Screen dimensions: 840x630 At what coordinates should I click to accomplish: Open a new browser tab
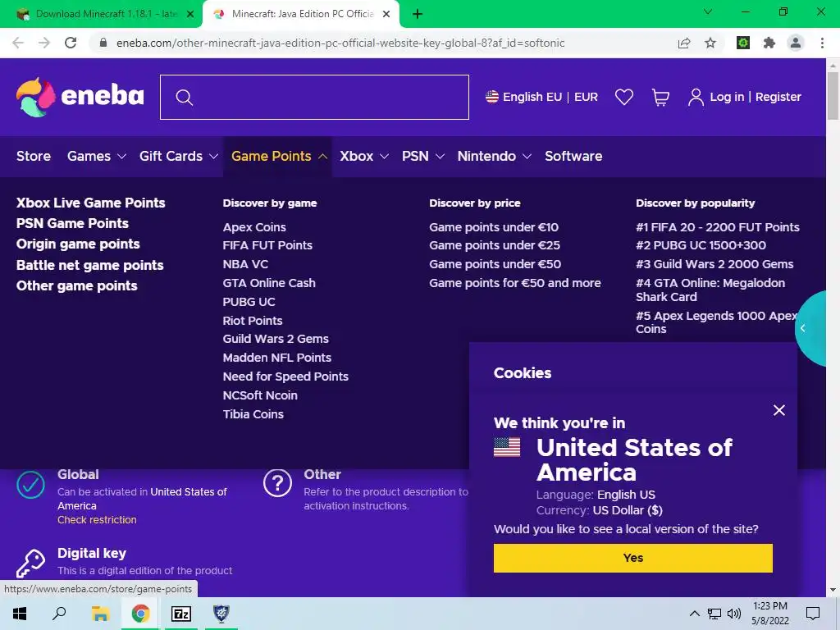coord(418,14)
